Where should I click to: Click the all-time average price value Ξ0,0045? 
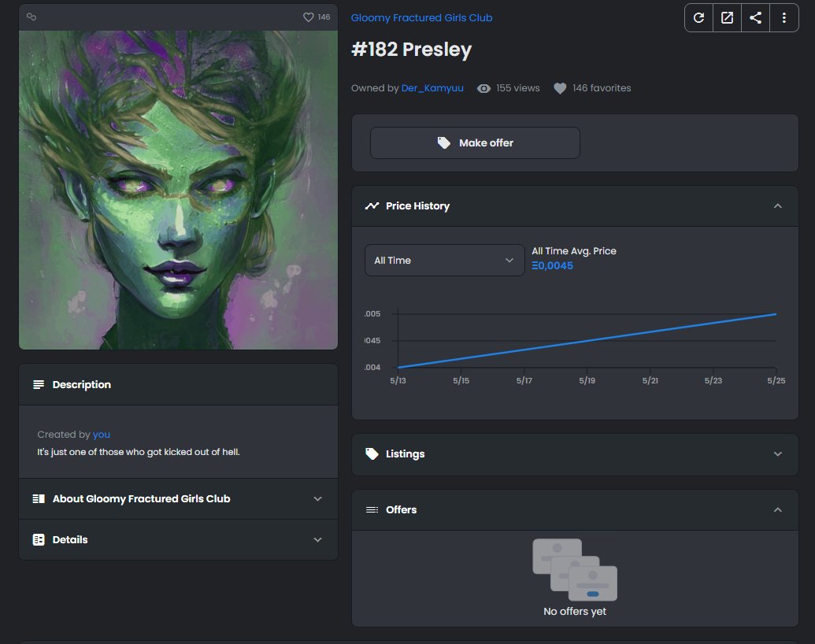[x=552, y=265]
